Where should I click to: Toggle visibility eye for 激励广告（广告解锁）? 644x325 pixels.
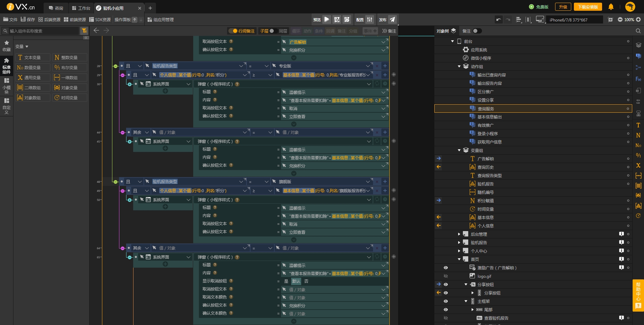[x=446, y=268]
